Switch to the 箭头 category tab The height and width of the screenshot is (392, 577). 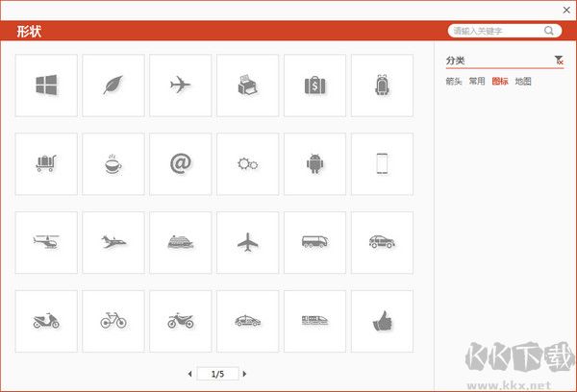click(x=454, y=82)
